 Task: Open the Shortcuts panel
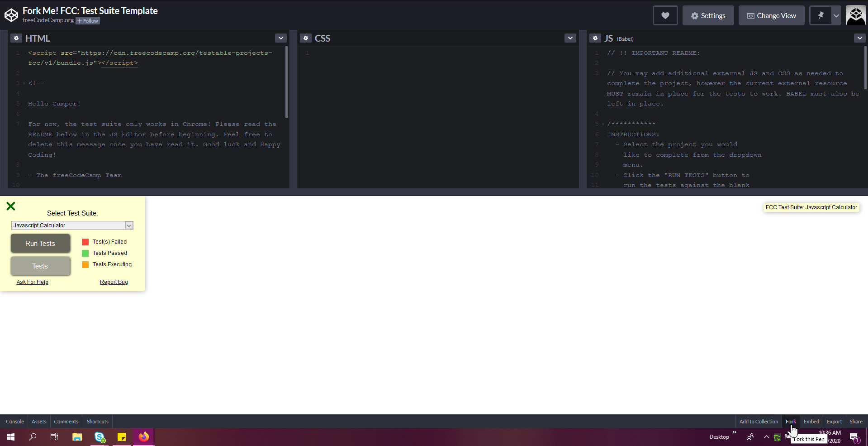coord(98,422)
